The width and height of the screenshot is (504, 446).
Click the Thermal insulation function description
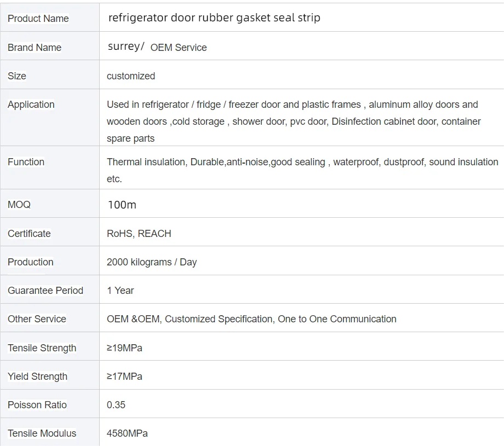point(302,162)
